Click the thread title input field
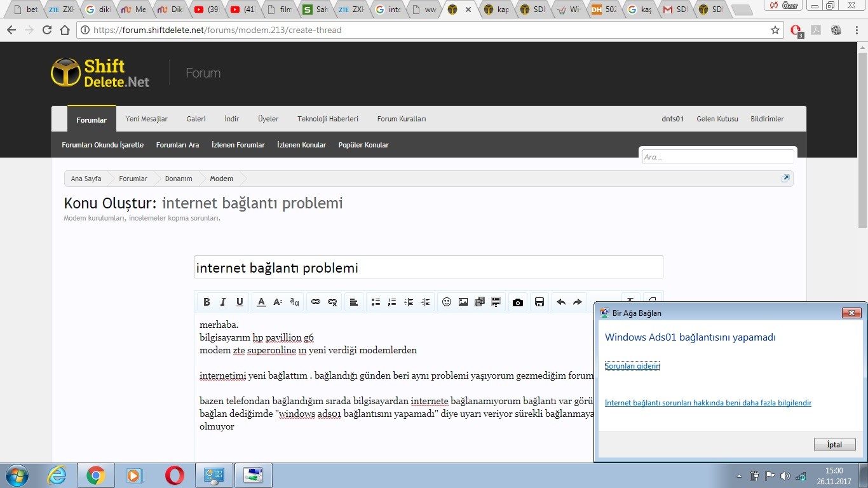Viewport: 868px width, 488px height. tap(428, 268)
